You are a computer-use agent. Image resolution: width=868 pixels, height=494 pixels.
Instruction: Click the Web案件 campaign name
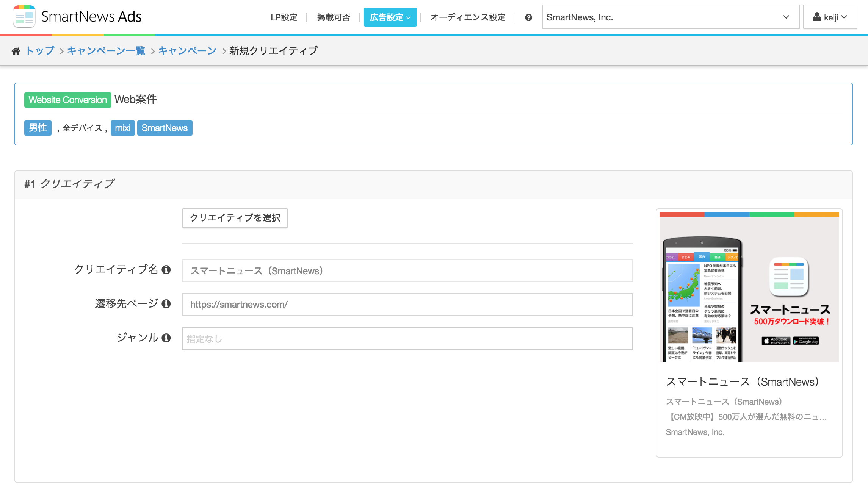pyautogui.click(x=136, y=99)
